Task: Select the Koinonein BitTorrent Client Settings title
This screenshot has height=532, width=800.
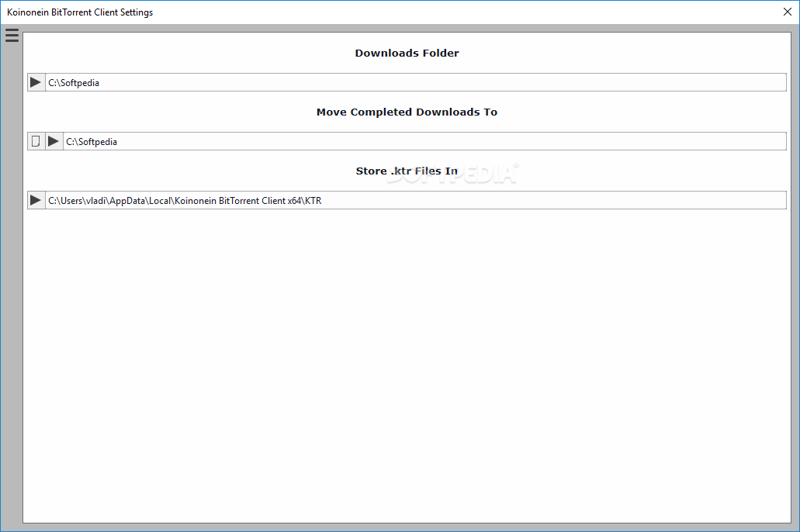Action: coord(80,12)
